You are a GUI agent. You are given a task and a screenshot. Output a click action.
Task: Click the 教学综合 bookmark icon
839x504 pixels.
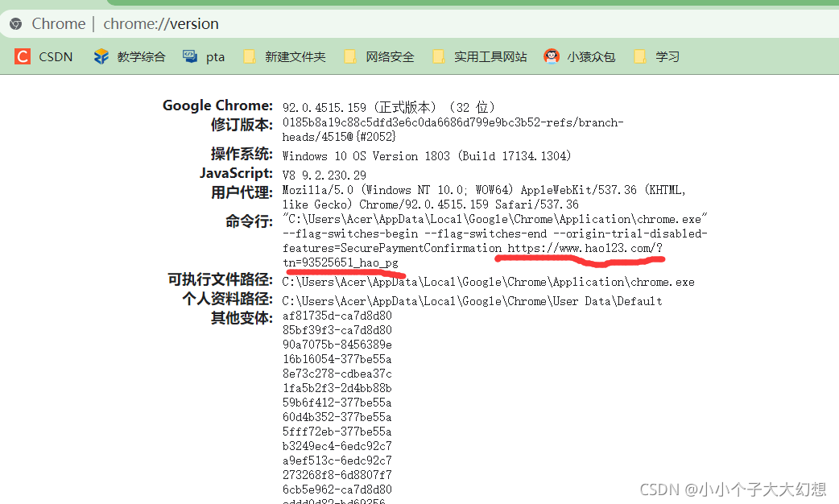click(x=101, y=56)
